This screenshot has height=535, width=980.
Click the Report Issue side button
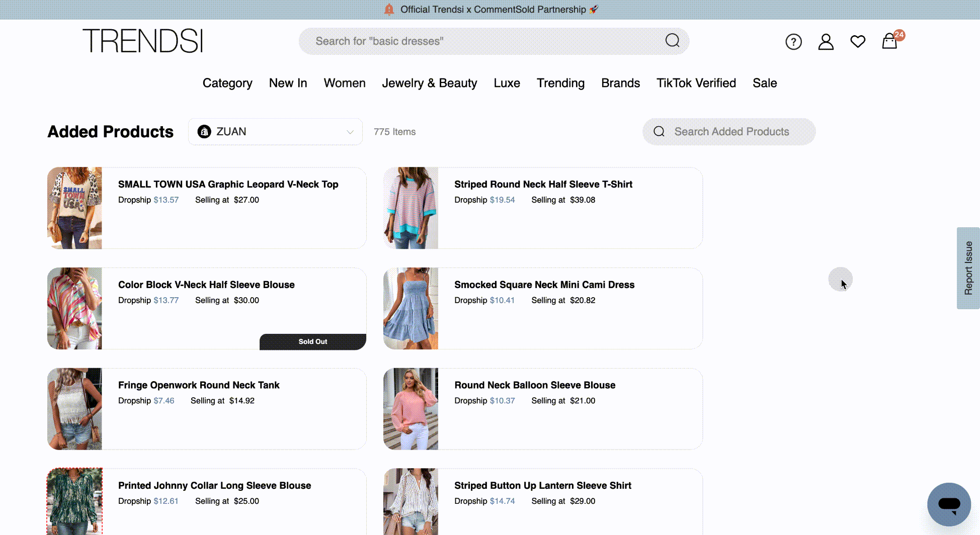pos(968,268)
